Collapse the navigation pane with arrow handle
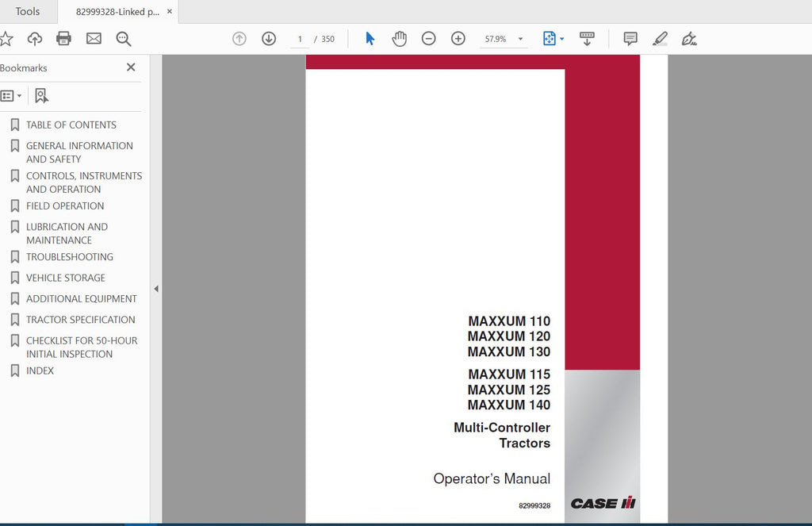 pos(156,289)
